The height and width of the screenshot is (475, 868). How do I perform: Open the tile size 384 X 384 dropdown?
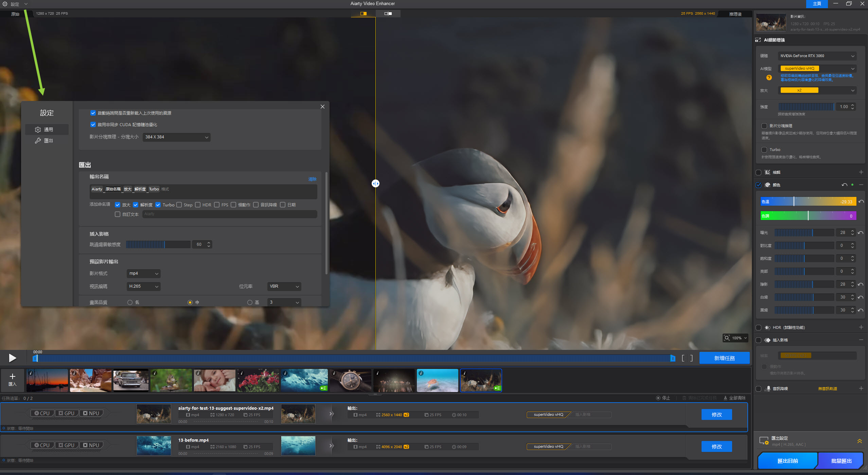[x=176, y=137]
